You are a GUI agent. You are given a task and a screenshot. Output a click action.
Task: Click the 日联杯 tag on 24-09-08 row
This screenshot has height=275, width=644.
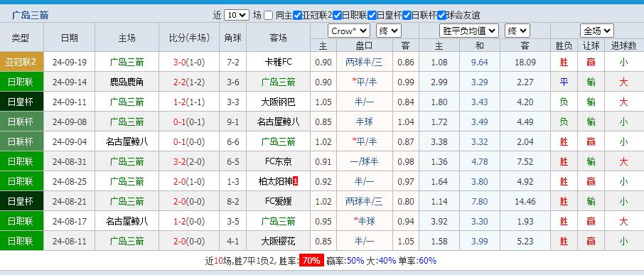(21, 122)
